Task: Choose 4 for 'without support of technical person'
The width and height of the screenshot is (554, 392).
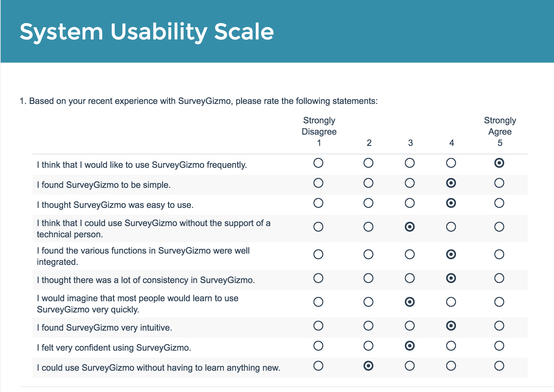Action: 451,227
